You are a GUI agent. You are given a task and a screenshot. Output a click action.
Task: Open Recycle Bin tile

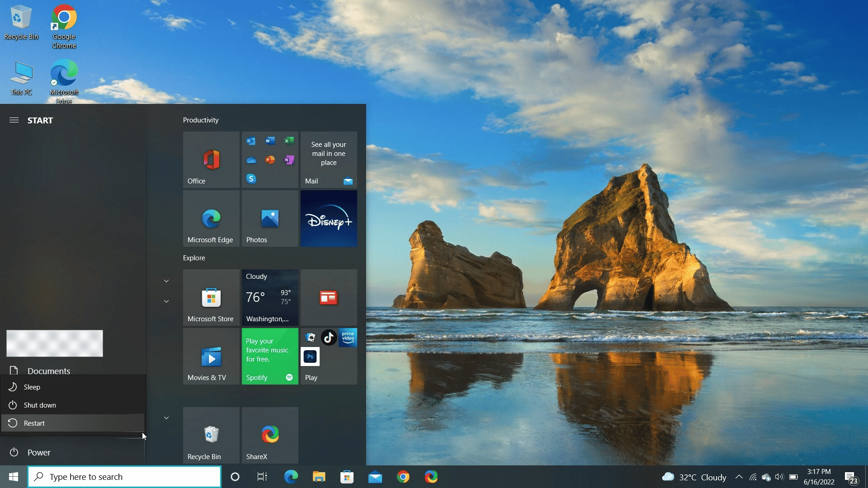point(211,435)
